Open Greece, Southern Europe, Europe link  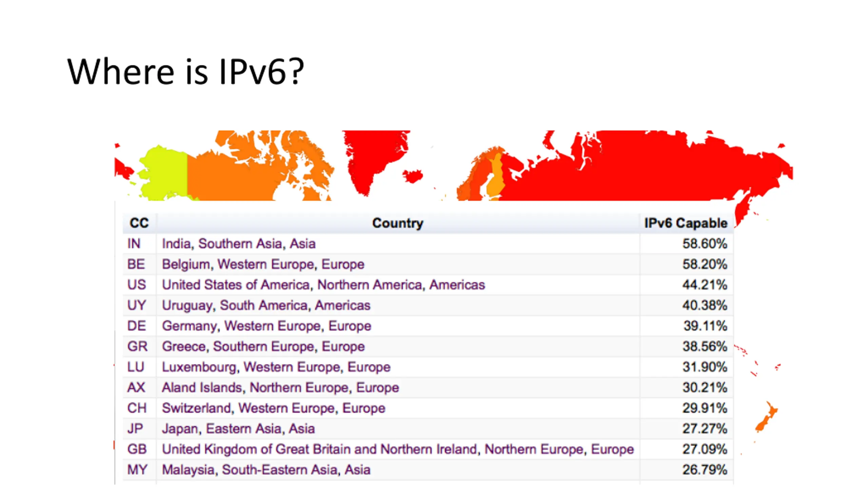(x=263, y=346)
